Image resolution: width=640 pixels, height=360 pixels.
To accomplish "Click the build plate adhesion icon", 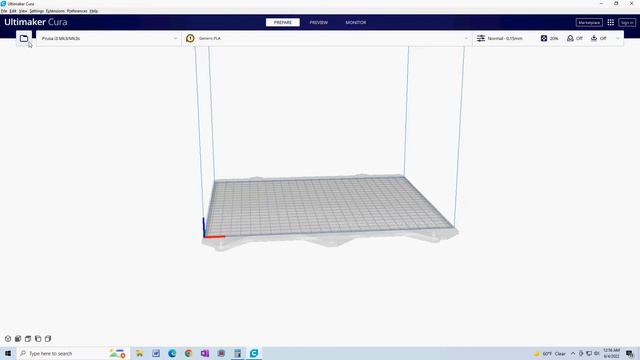I will coord(594,38).
